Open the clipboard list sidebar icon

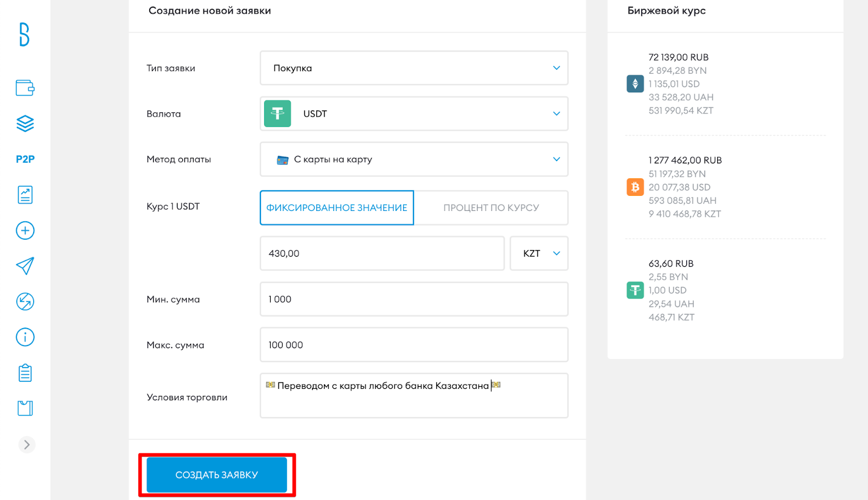25,373
